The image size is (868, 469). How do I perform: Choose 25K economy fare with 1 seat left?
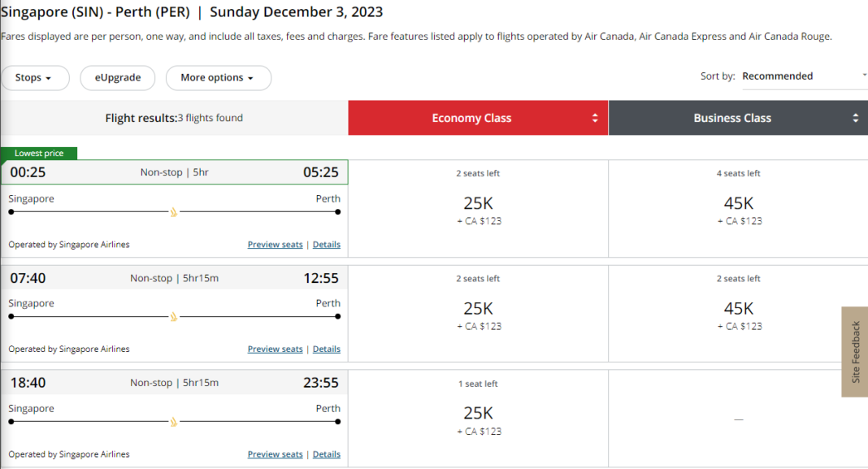479,413
